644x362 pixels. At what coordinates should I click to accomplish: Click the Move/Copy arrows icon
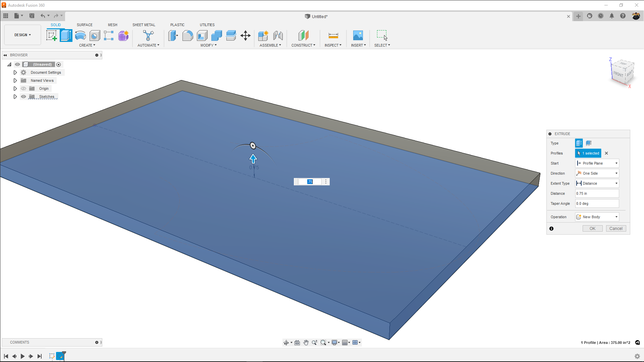[x=246, y=36]
